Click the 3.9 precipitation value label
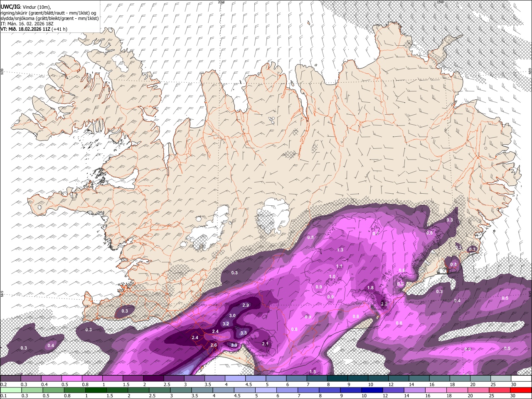 [234, 345]
